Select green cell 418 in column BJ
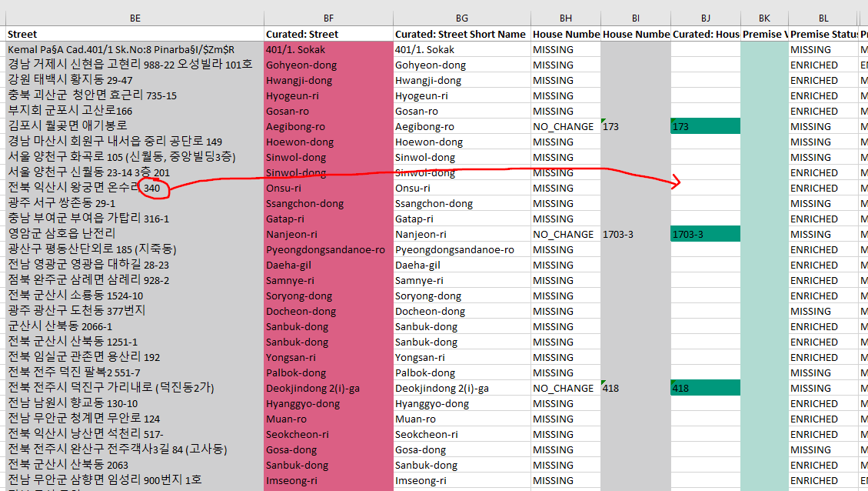Viewport: 868px width, 491px height. pyautogui.click(x=705, y=388)
